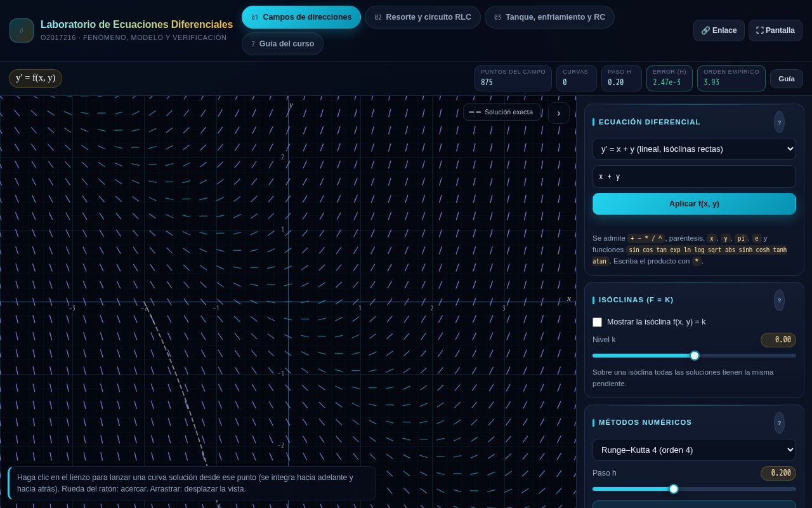
Task: Open help for Isóclinas panel
Action: (779, 300)
